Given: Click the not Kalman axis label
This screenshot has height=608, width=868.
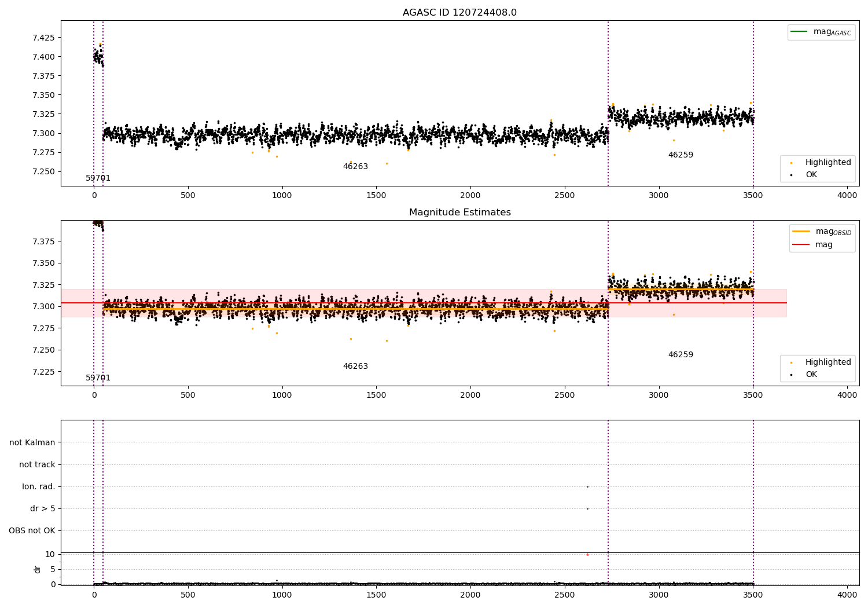Looking at the screenshot, I should 32,442.
